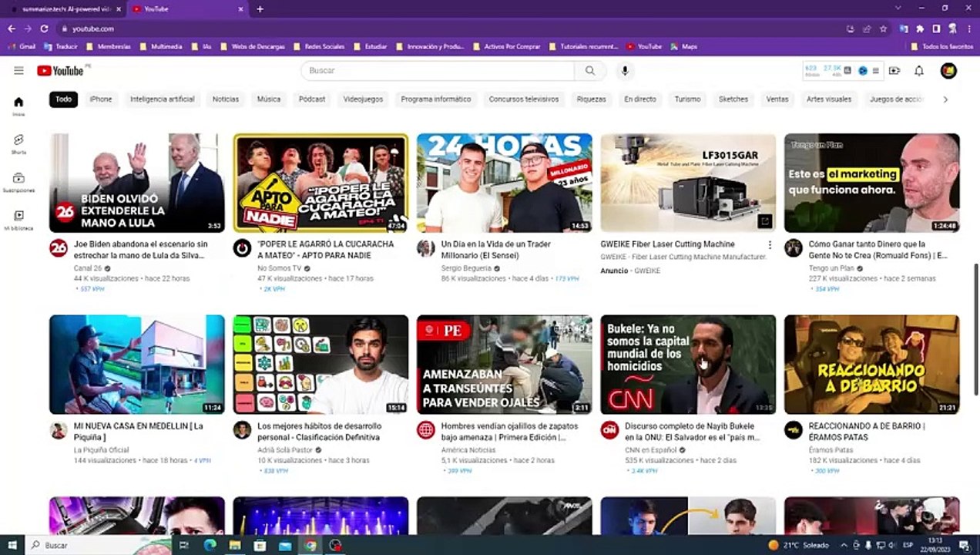980x555 pixels.
Task: Select the Todo filter chip
Action: tap(63, 99)
